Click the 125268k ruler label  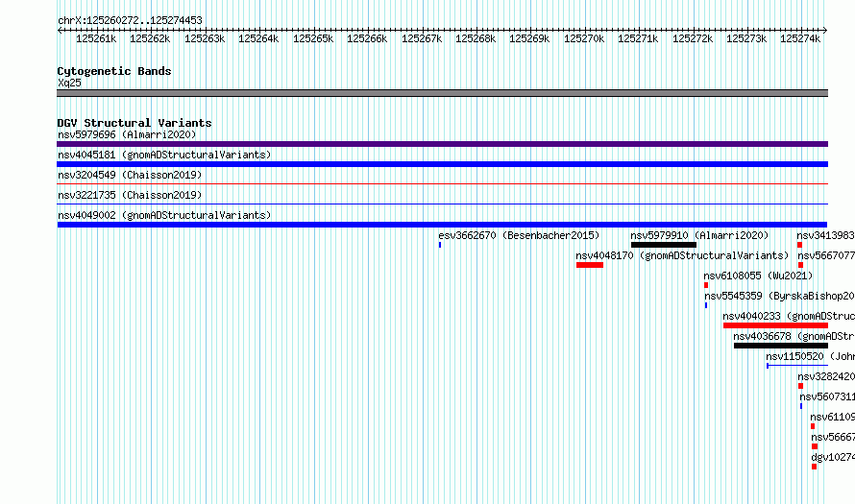(x=476, y=38)
